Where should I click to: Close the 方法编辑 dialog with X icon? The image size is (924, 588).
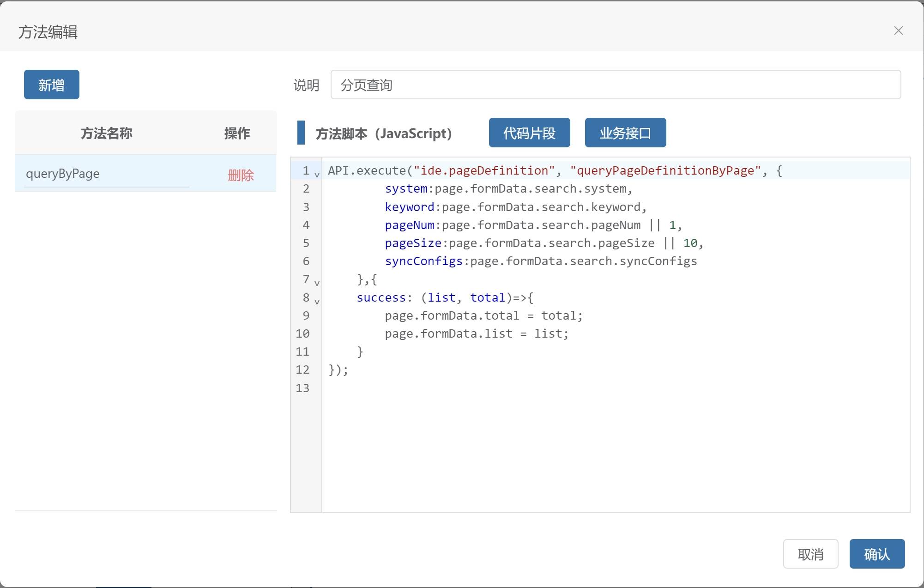[898, 31]
